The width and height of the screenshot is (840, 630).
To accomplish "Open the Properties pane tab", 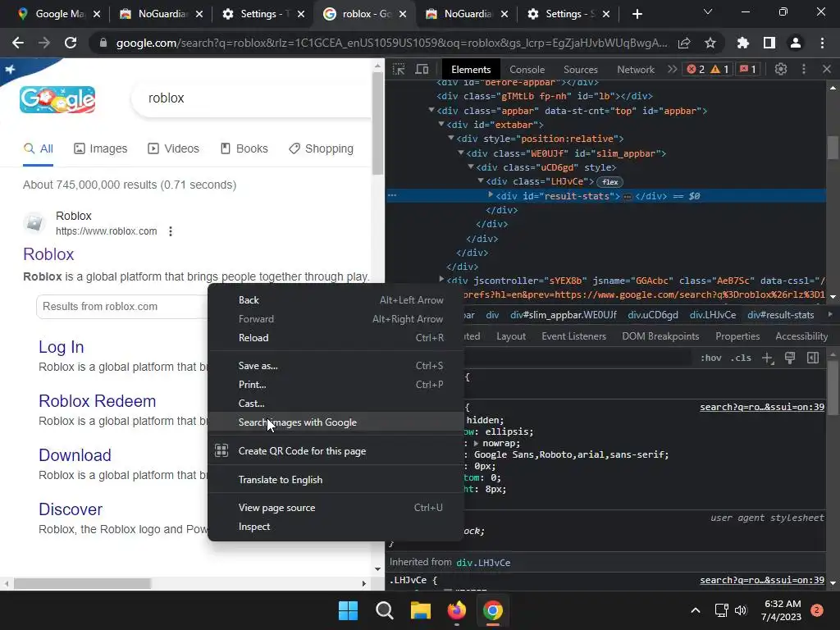I will click(737, 336).
